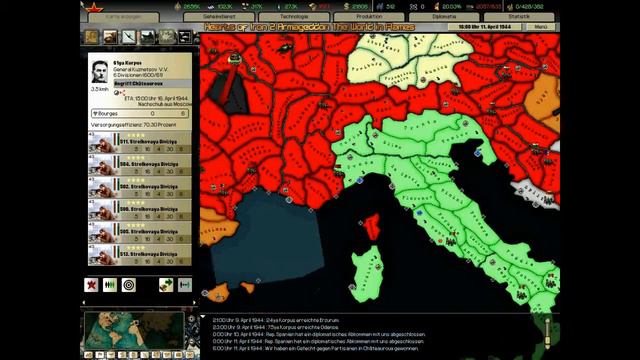Click the Erzurum log message line
Viewport: 640px width, 360px height.
pos(276,320)
